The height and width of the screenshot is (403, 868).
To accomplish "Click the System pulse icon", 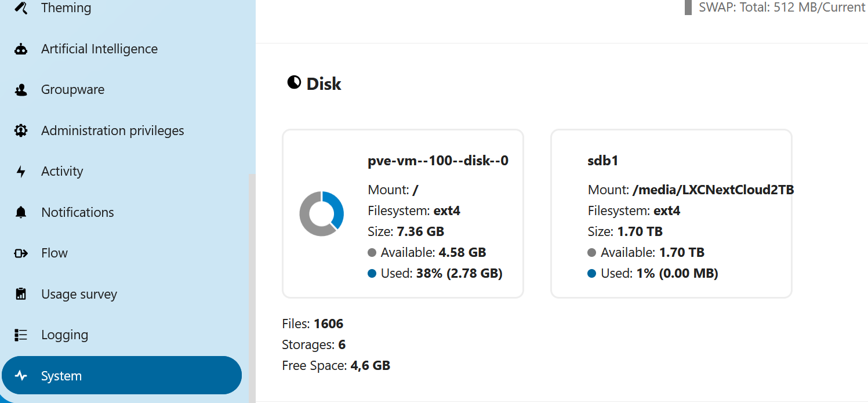I will 21,376.
